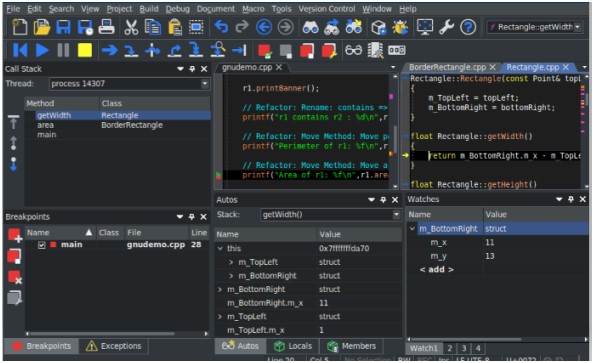Expand nested m_BottomRight under this

[x=231, y=276]
